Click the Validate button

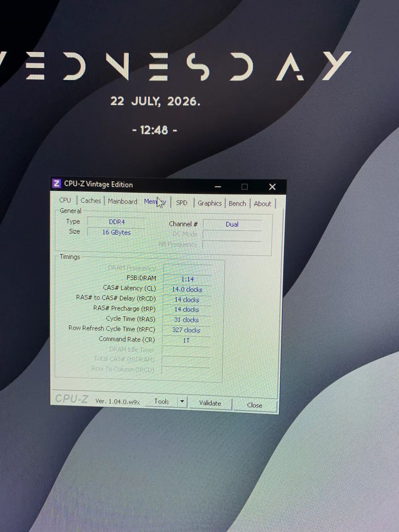[210, 403]
